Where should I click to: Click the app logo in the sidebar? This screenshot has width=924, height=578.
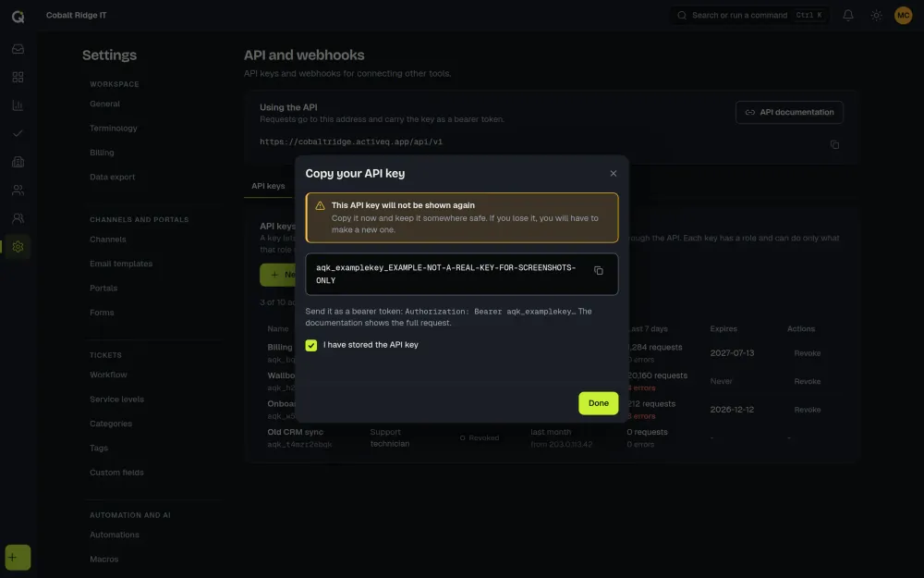tap(18, 17)
